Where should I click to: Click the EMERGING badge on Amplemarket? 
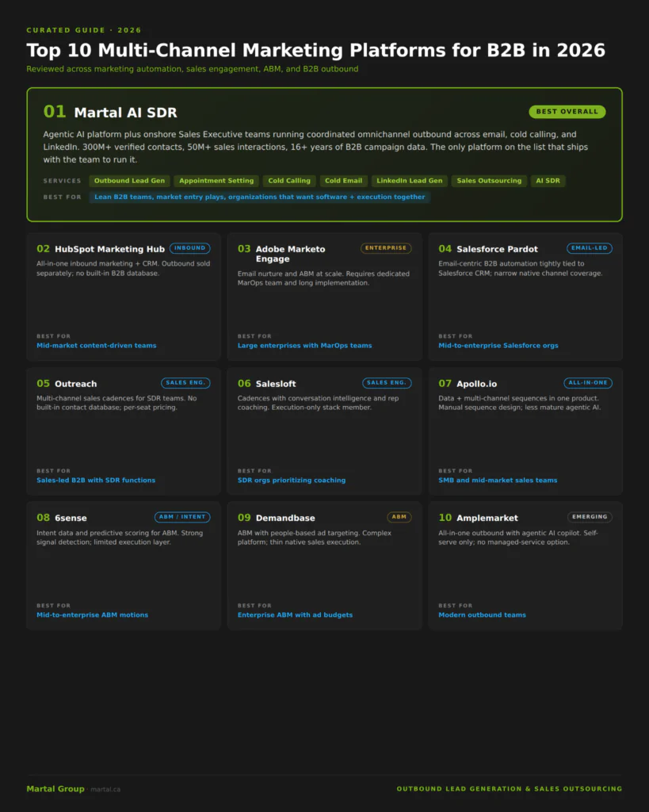pyautogui.click(x=590, y=517)
